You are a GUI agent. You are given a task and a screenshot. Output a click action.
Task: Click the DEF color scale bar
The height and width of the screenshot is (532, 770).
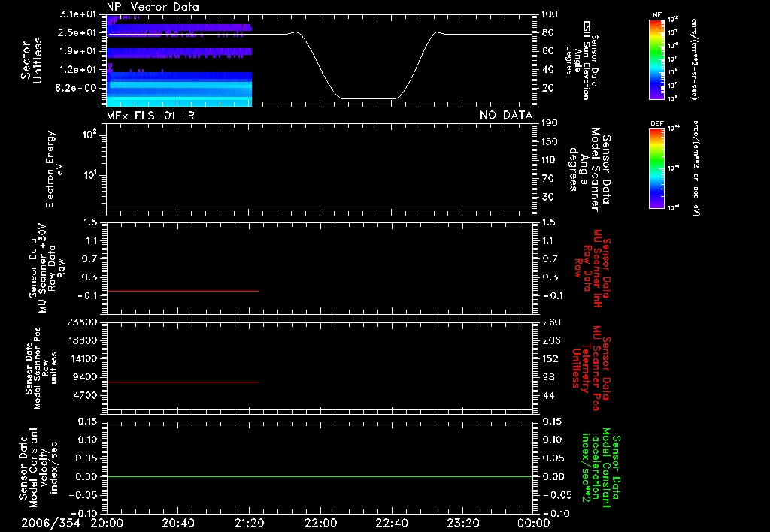[x=656, y=168]
